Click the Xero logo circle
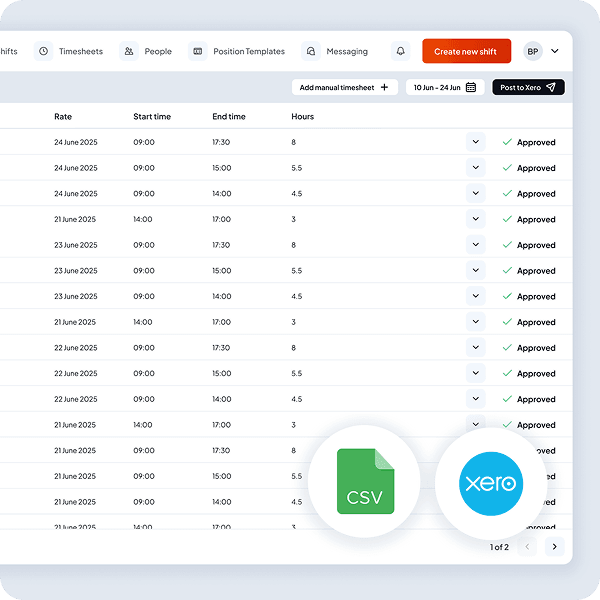 (x=491, y=484)
